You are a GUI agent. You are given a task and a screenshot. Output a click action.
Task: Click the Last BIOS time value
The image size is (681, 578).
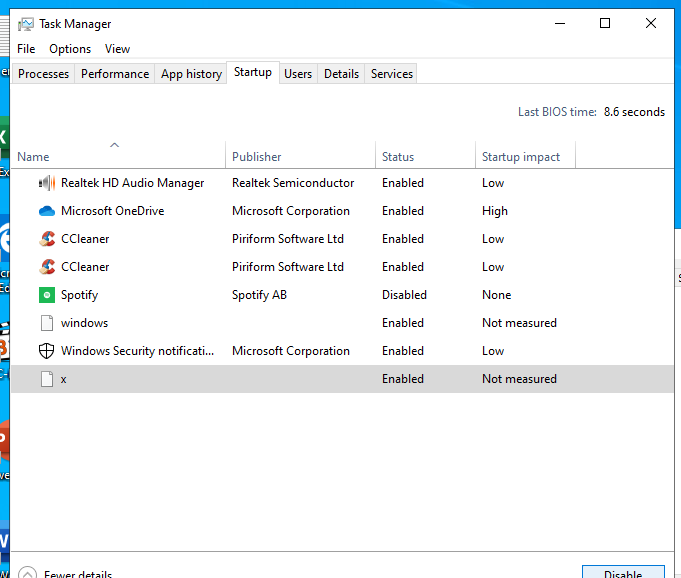[634, 112]
